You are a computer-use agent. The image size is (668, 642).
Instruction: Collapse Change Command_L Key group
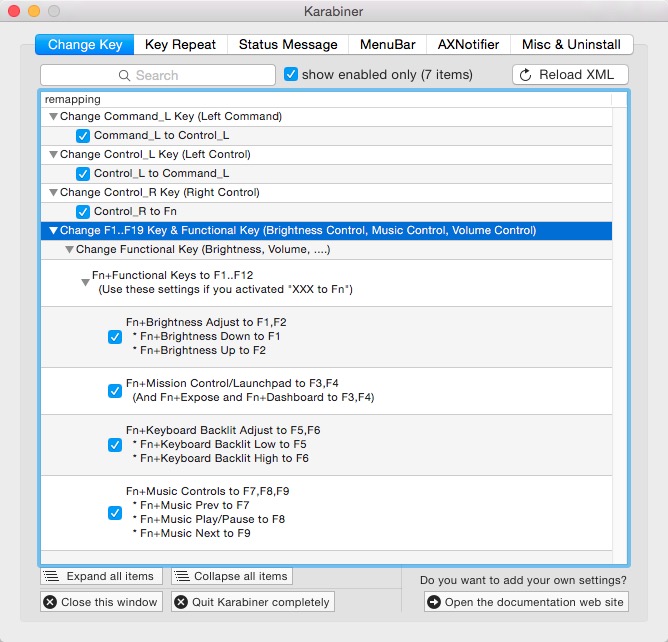(53, 116)
